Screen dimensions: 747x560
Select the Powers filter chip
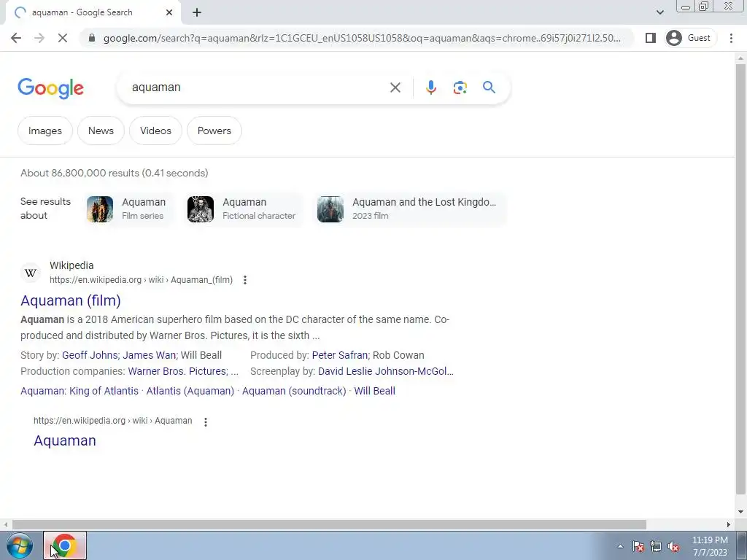coord(214,131)
